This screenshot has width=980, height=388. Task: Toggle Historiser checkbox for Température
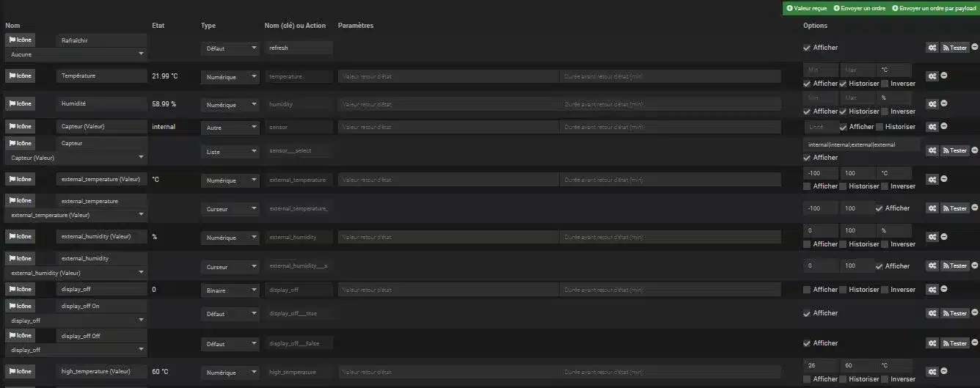[844, 84]
